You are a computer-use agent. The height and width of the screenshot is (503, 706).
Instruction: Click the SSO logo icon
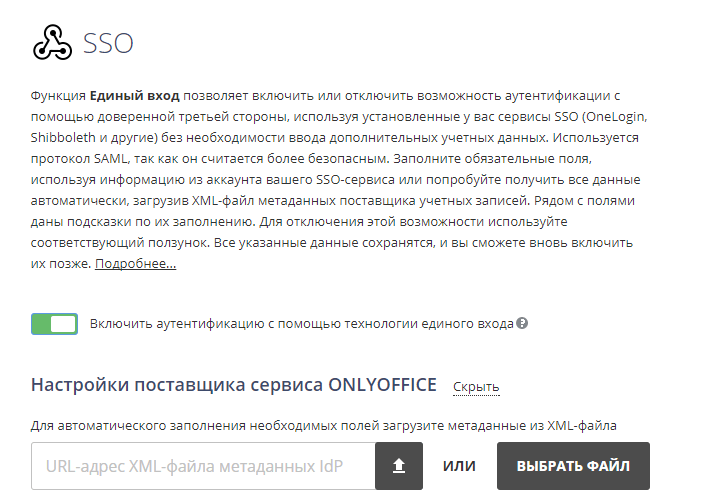[x=52, y=42]
